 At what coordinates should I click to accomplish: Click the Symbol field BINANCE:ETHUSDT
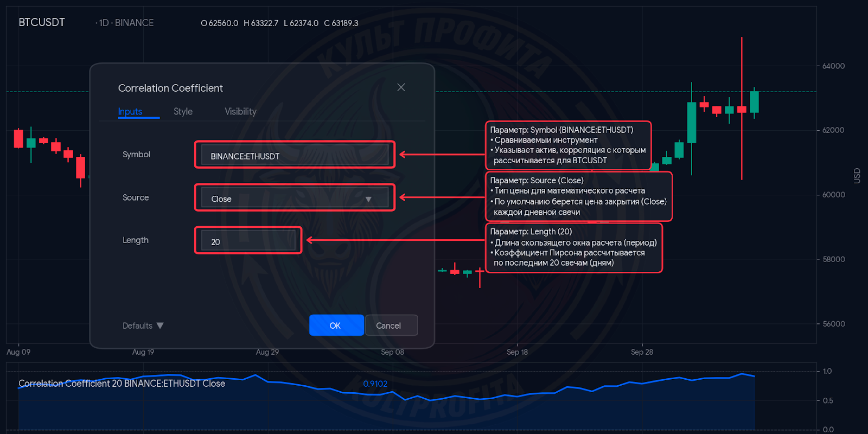[295, 156]
